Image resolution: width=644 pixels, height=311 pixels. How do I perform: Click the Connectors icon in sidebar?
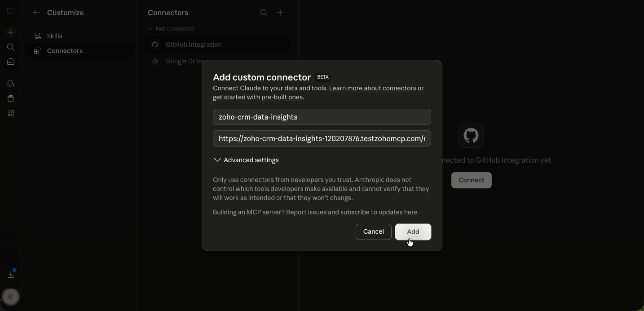(37, 51)
